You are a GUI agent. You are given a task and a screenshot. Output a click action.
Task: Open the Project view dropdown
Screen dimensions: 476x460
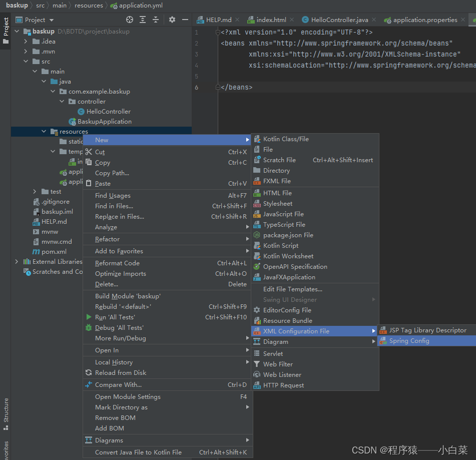pyautogui.click(x=51, y=20)
